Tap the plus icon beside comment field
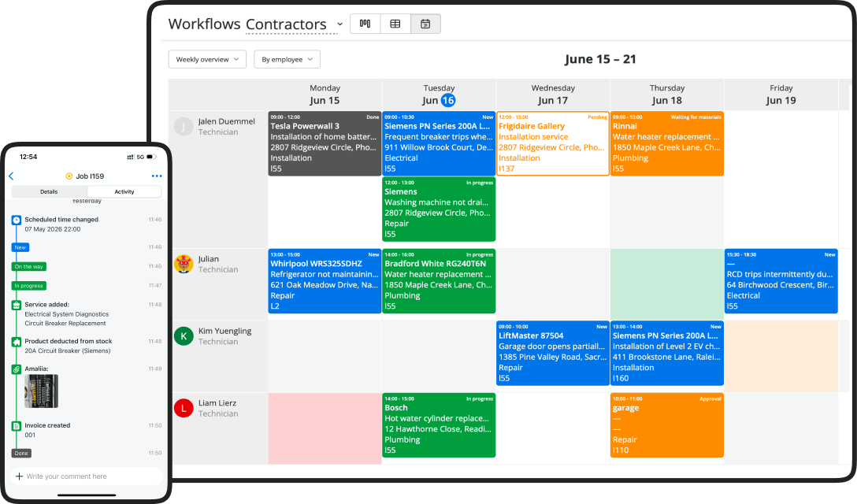This screenshot has width=857, height=504. (19, 476)
